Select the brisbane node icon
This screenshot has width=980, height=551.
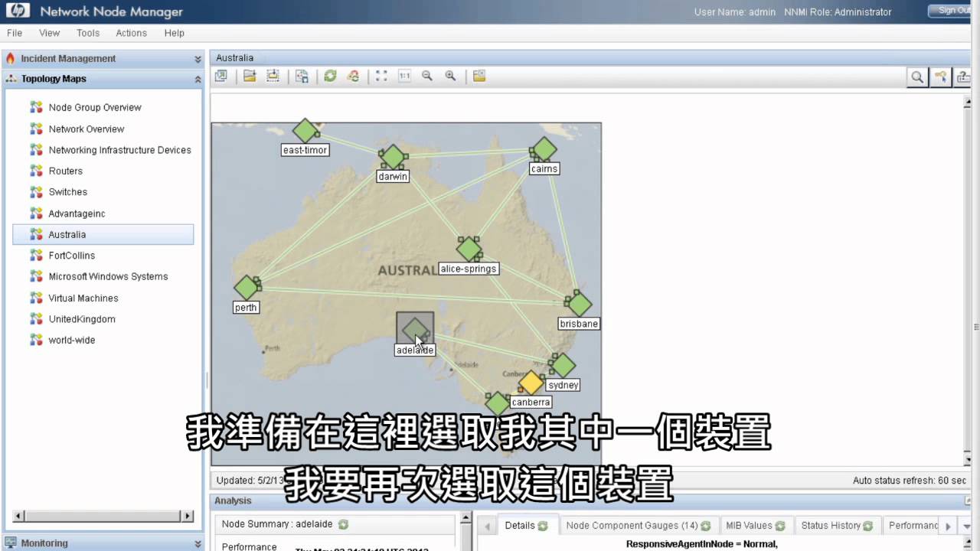coord(579,304)
